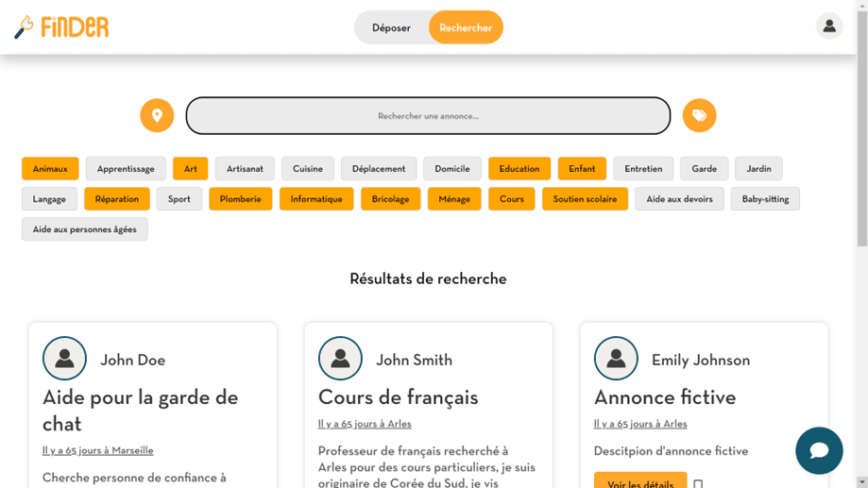This screenshot has width=868, height=488.
Task: Click the 'Il y a 65 jours à Arles' link under Cours de français
Action: 364,424
